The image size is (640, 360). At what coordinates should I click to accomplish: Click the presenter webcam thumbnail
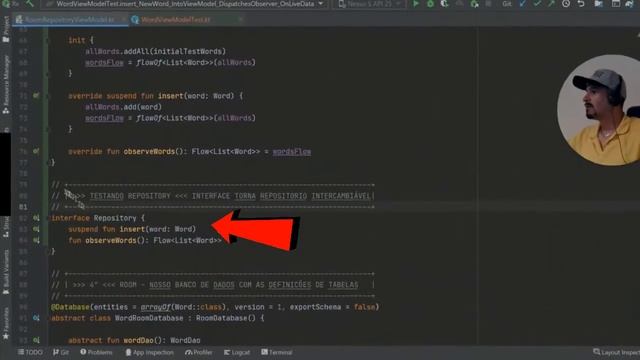pyautogui.click(x=598, y=110)
